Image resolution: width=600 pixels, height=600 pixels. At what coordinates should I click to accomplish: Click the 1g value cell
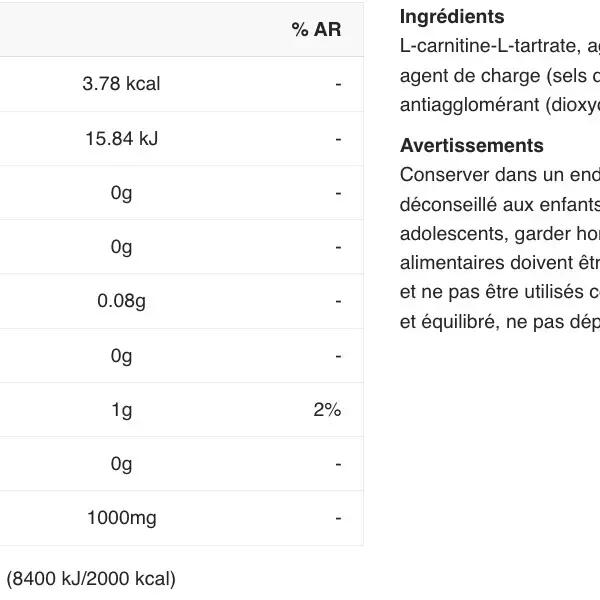click(121, 410)
